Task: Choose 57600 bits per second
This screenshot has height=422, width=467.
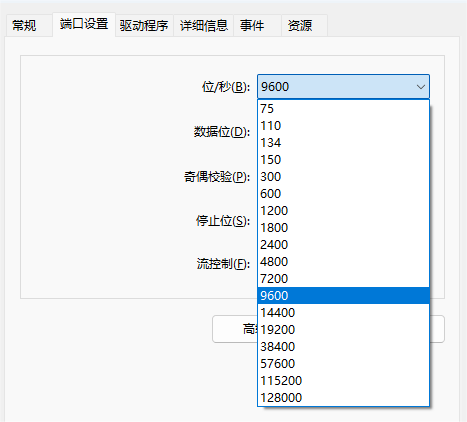Action: click(343, 364)
